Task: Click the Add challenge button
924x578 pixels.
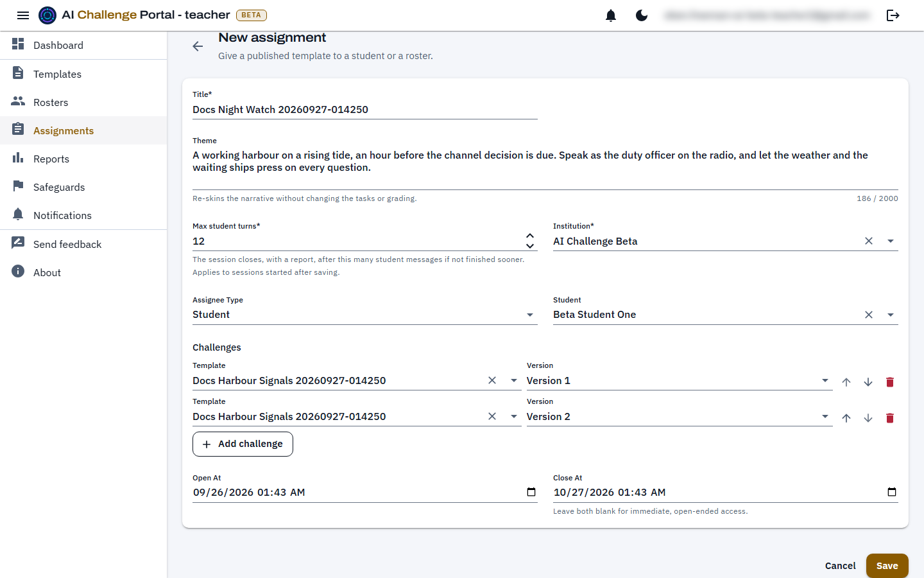Action: tap(243, 444)
